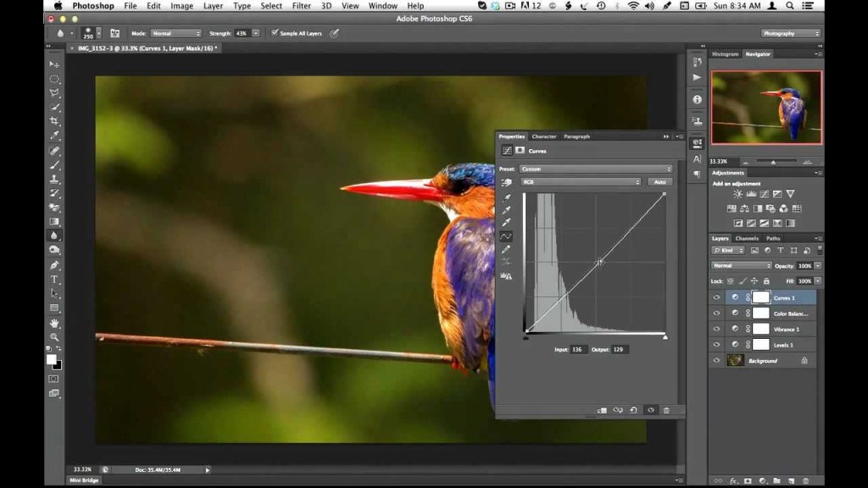868x488 pixels.
Task: Open the Photography workspace dropdown
Action: [790, 34]
